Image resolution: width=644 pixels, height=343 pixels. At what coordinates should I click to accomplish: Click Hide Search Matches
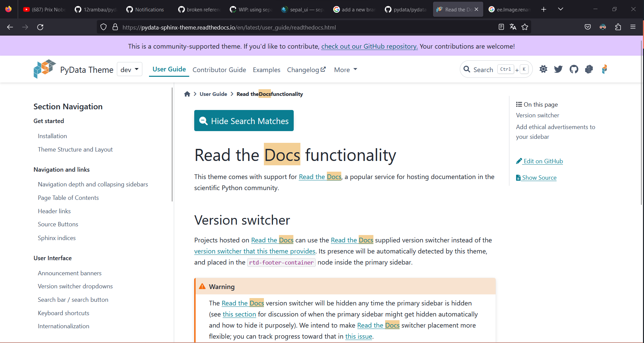coord(244,120)
